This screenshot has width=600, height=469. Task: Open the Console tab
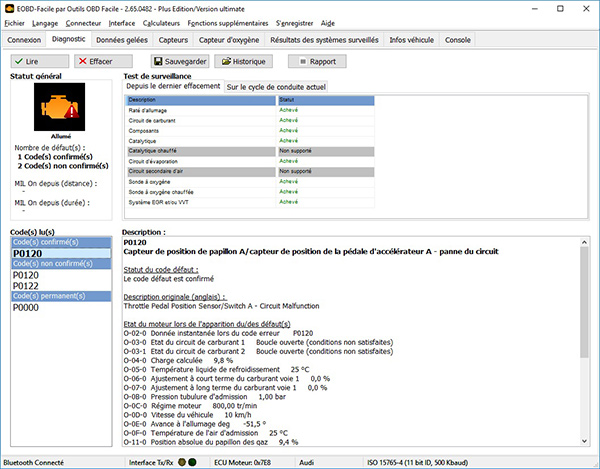458,40
